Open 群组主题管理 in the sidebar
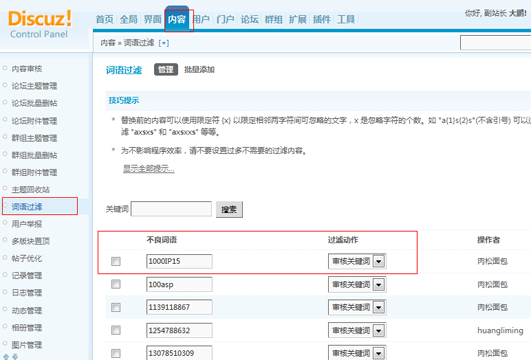 pyautogui.click(x=34, y=138)
